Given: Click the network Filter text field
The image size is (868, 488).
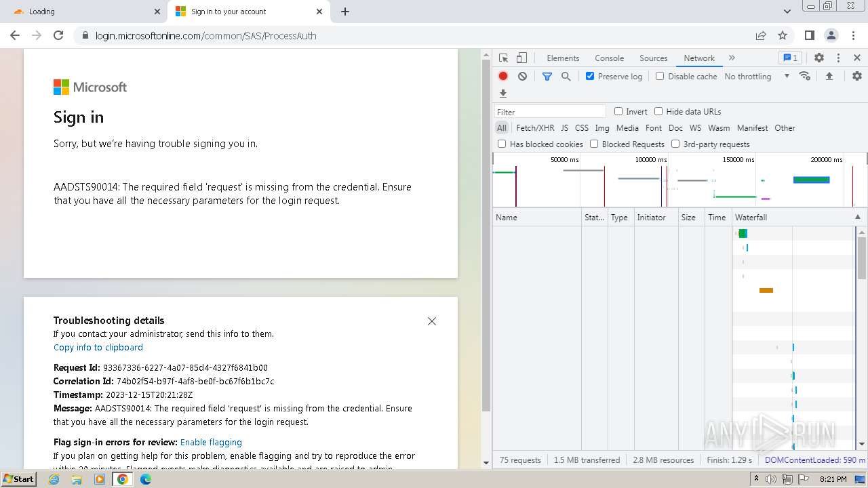Looking at the screenshot, I should (x=550, y=112).
